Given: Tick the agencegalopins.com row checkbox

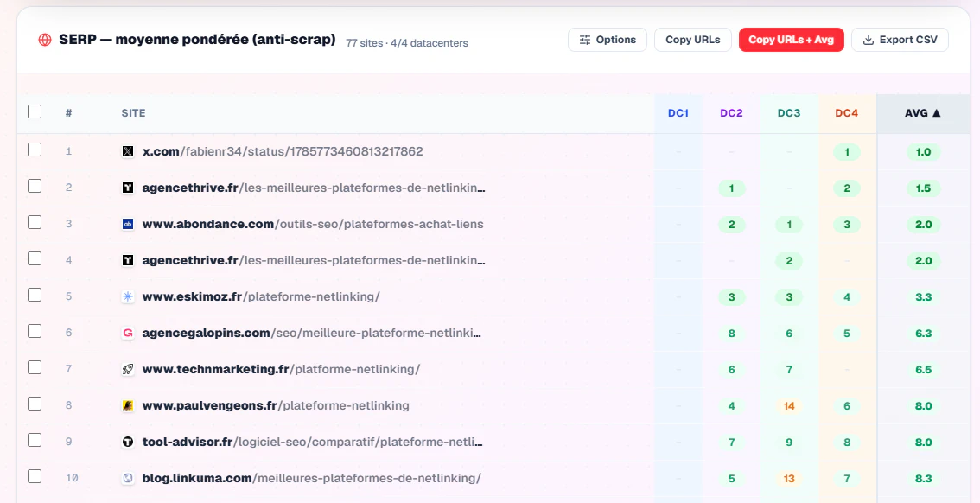Looking at the screenshot, I should coord(35,330).
